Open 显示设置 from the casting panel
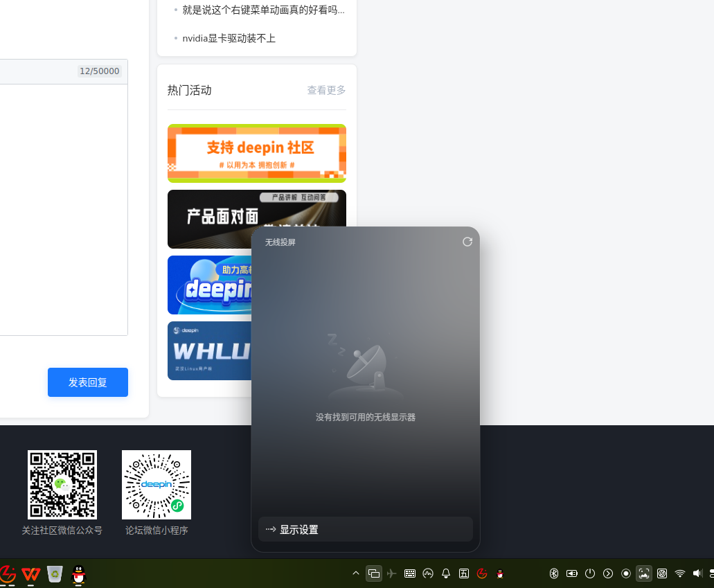 click(365, 529)
